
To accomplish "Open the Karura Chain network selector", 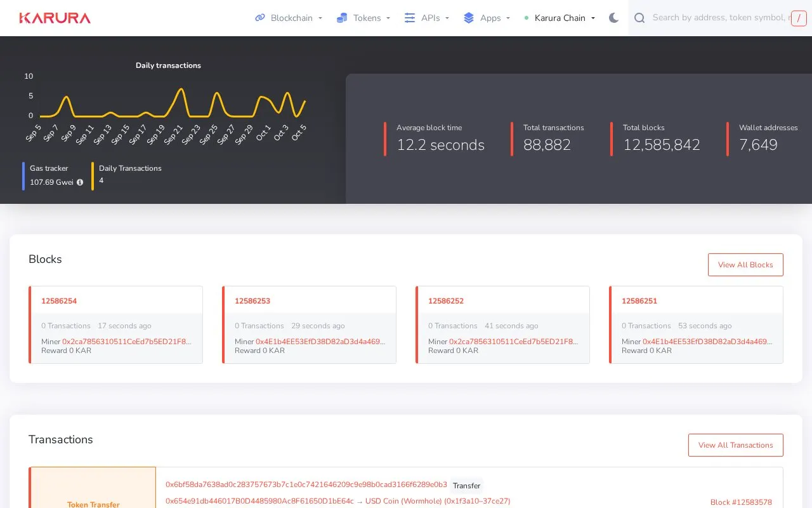I will point(560,18).
